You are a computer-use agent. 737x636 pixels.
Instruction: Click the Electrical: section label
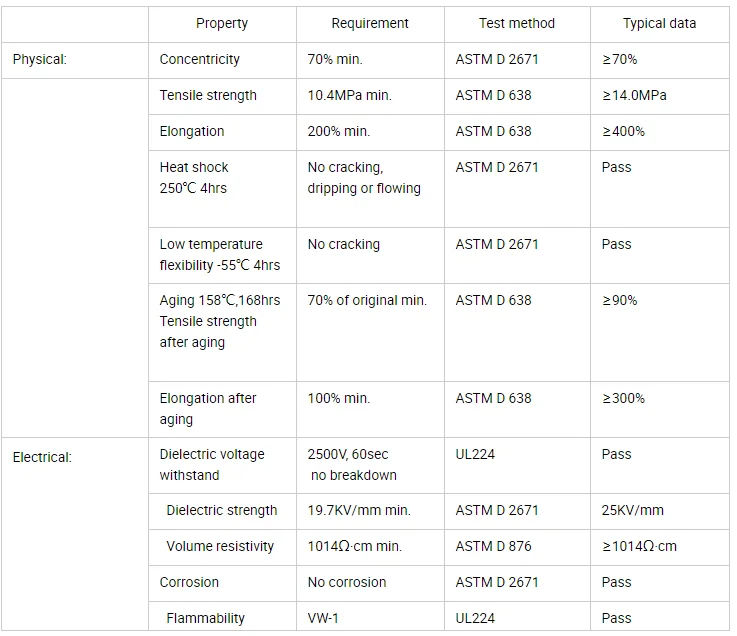click(x=42, y=457)
